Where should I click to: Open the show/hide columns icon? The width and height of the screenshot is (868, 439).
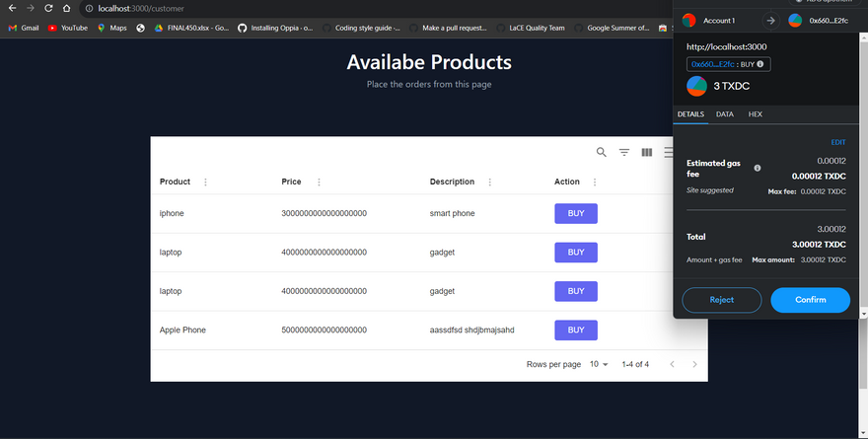(647, 152)
